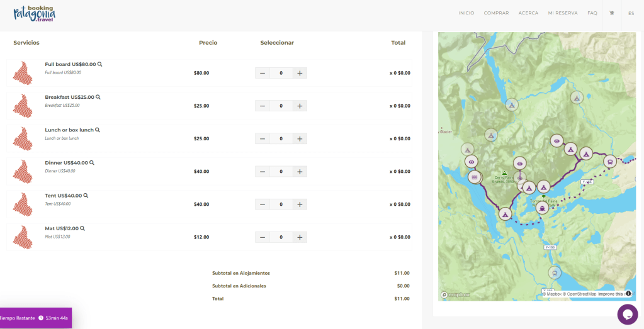
Task: Click magnifier icon beside Tent US$40.00
Action: click(x=86, y=196)
